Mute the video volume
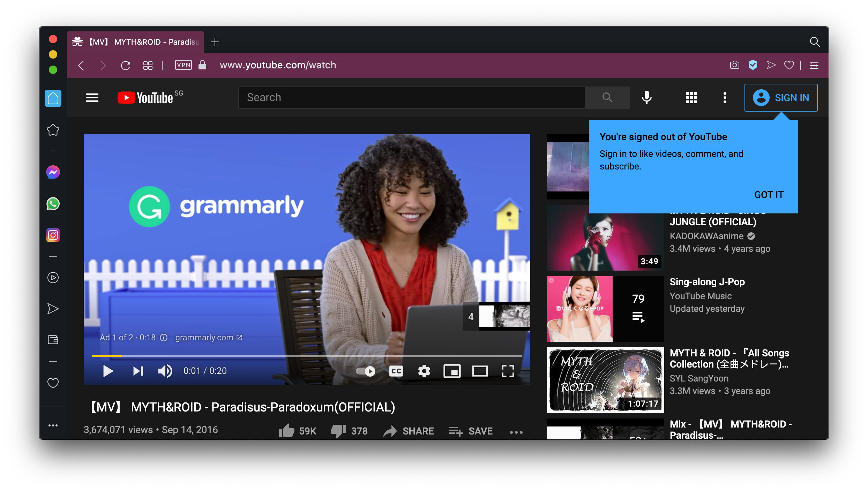 (165, 371)
